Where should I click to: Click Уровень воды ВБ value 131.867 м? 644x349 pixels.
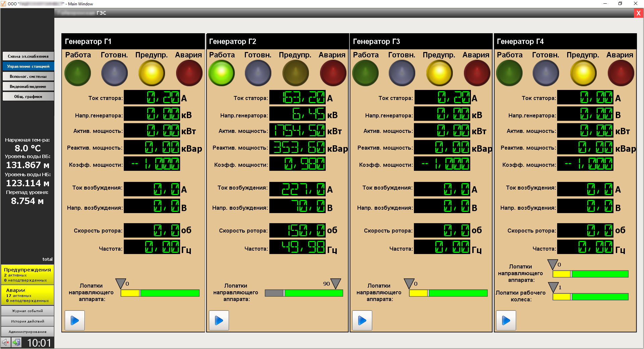[28, 165]
